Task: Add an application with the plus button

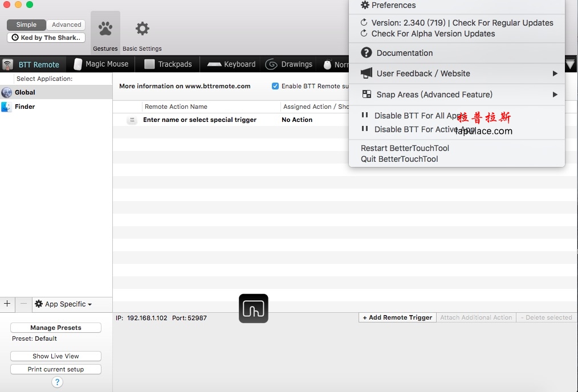Action: 7,304
